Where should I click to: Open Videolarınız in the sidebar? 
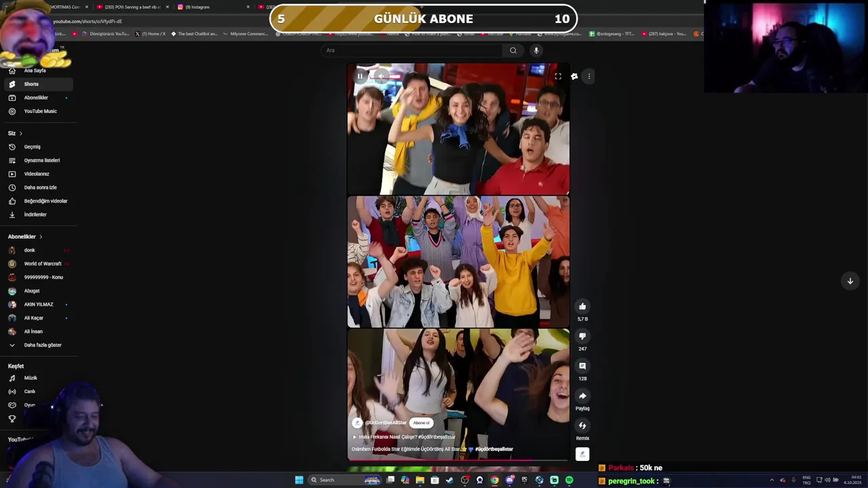[x=39, y=174]
